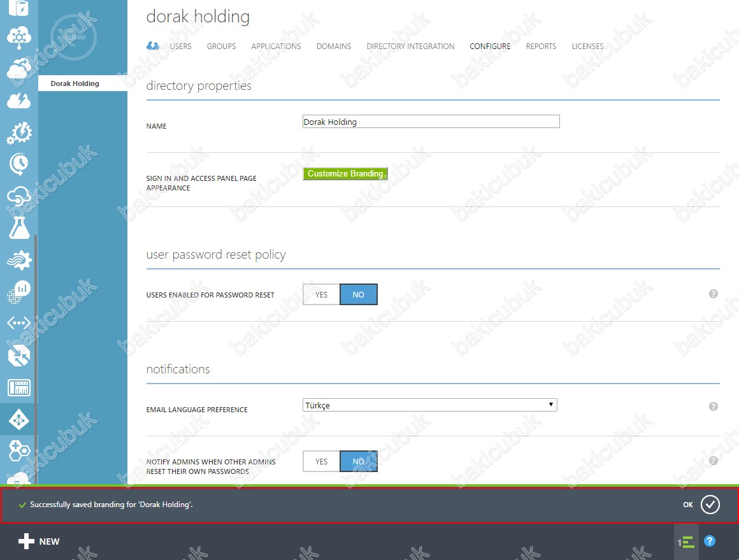Select the CONFIGURE tab

[490, 47]
